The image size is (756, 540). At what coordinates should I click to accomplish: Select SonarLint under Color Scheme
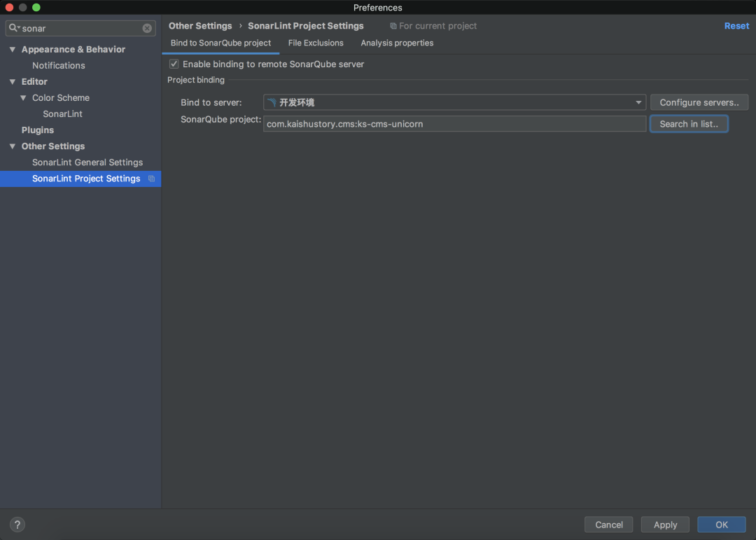pyautogui.click(x=63, y=114)
